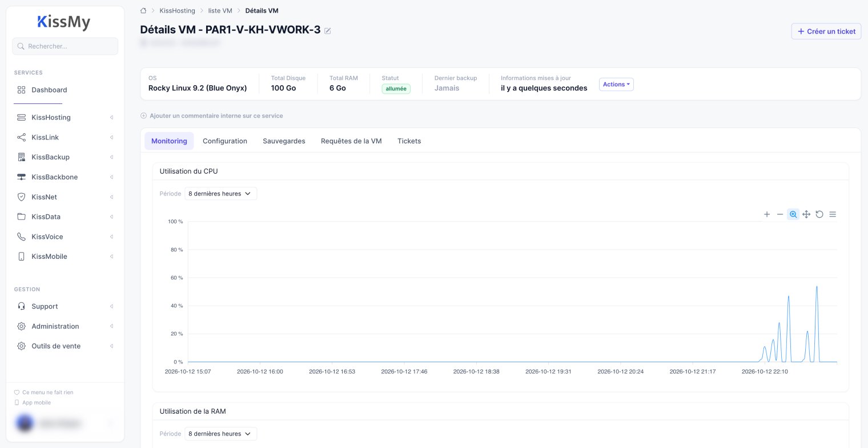Zoom out on the CPU chart
The image size is (868, 448).
coord(780,214)
